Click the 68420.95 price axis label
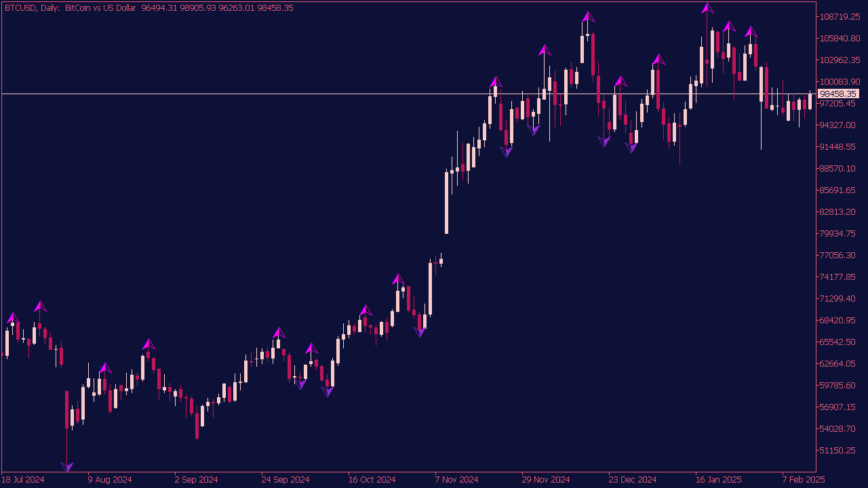The image size is (868, 488). pyautogui.click(x=839, y=320)
